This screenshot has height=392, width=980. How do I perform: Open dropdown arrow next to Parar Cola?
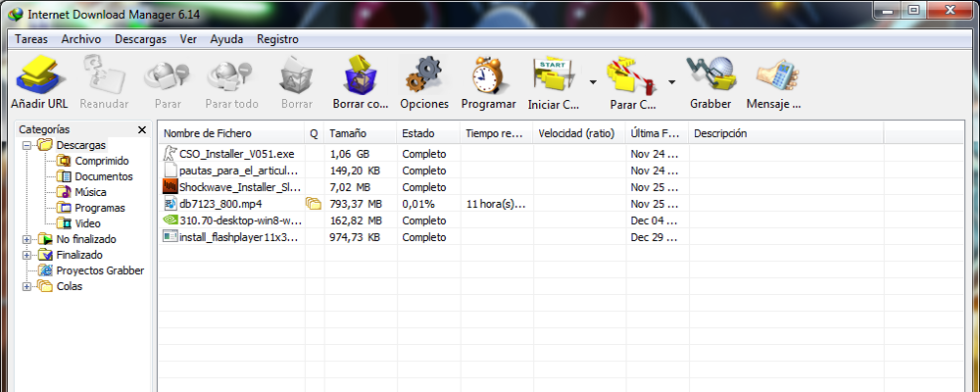pos(672,82)
